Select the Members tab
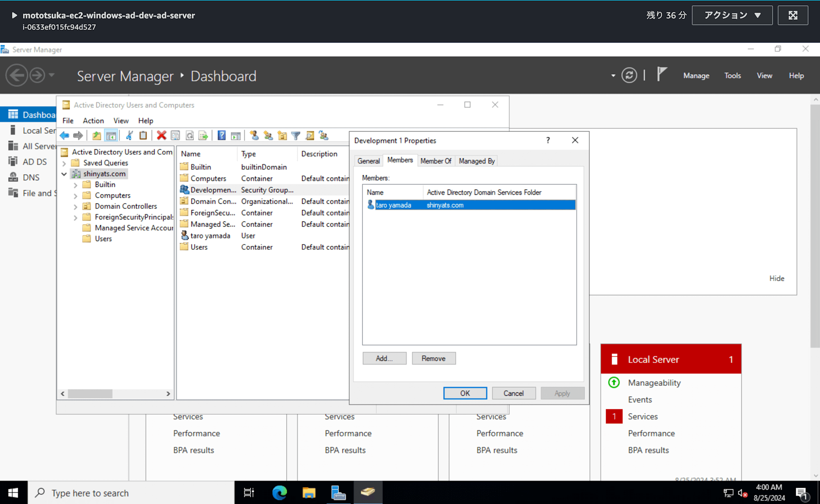 400,160
